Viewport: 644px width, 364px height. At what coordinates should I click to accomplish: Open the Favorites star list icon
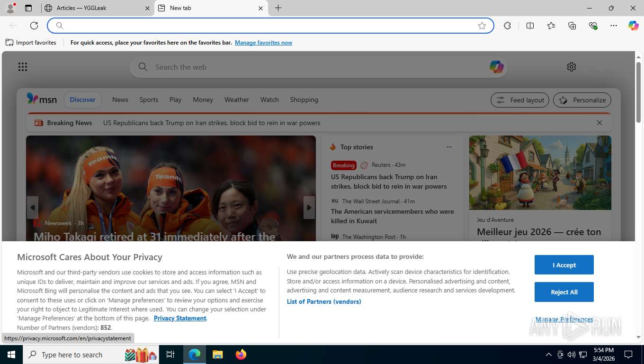click(551, 26)
